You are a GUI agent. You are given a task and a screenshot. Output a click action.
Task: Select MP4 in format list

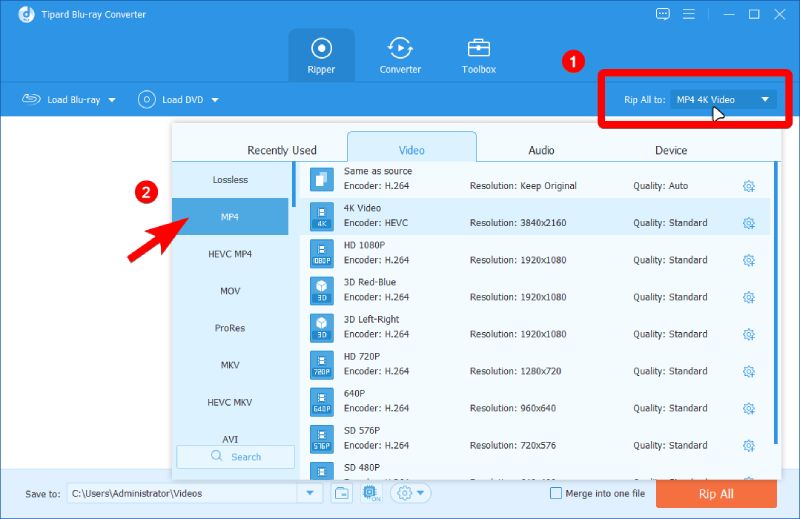click(230, 217)
